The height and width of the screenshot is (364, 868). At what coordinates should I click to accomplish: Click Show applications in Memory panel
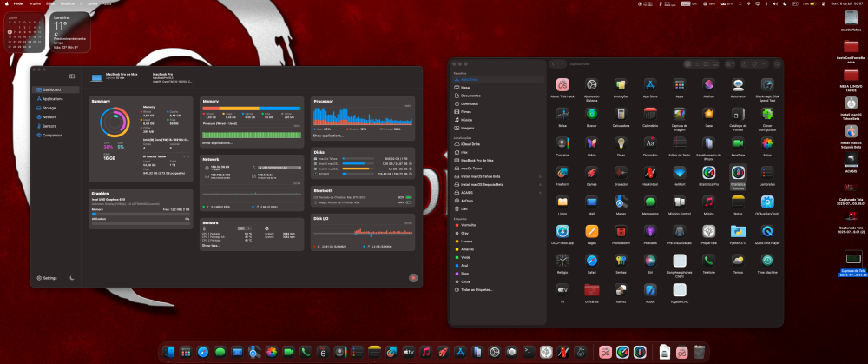click(x=217, y=143)
